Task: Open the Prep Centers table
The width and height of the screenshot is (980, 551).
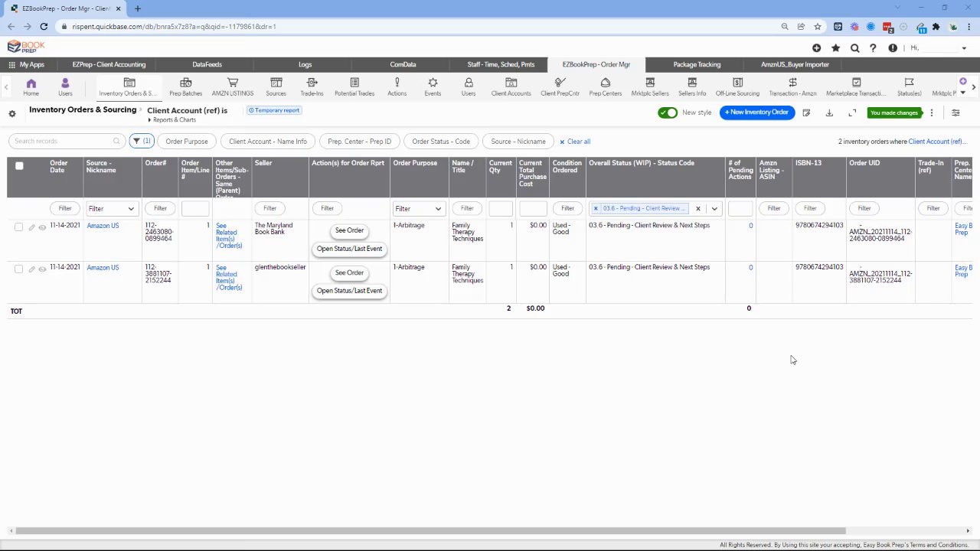Action: [x=606, y=87]
